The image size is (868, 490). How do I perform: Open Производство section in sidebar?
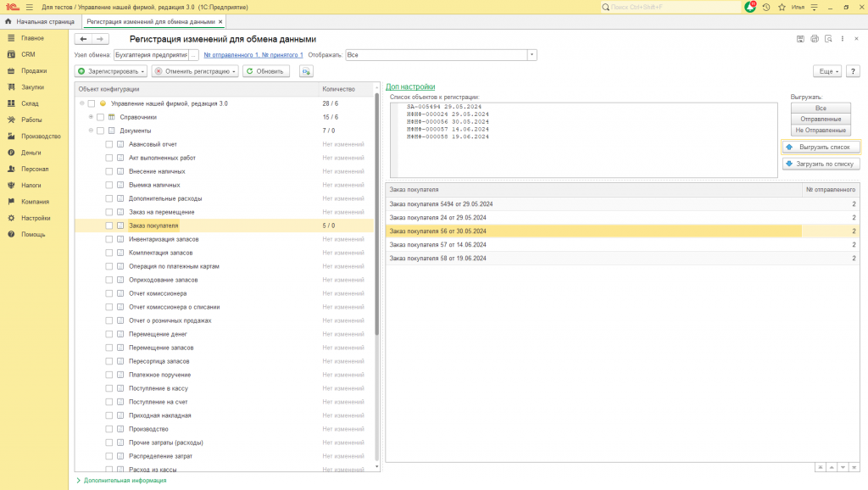point(41,136)
